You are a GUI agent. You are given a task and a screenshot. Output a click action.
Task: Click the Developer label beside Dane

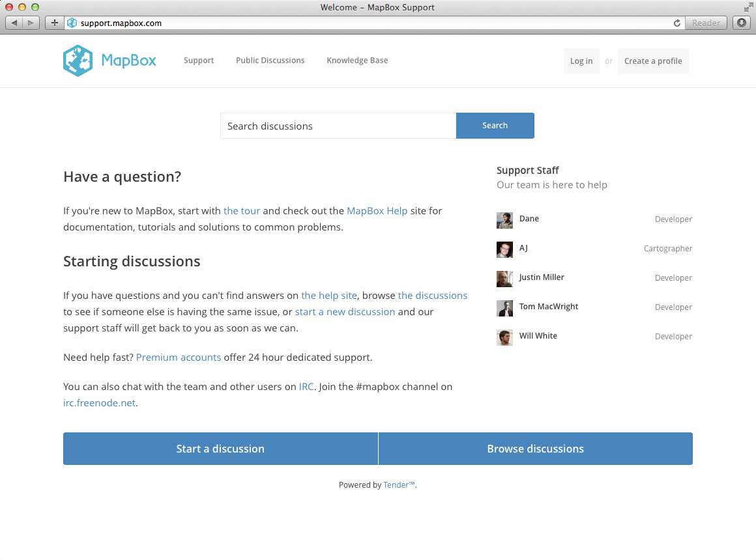[x=673, y=219]
